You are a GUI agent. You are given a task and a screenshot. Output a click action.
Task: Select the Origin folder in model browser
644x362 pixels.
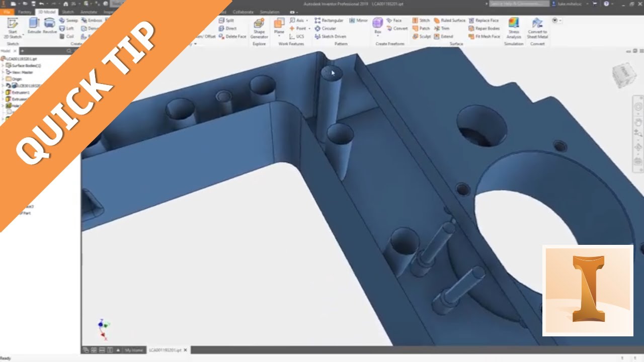[15, 79]
